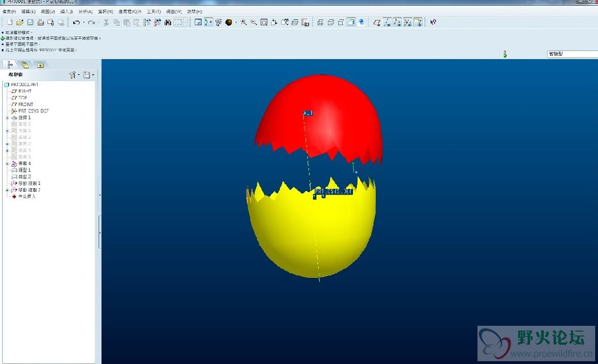Open the binoculars Find tool
Image resolution: width=598 pixels, height=364 pixels.
pos(168,22)
